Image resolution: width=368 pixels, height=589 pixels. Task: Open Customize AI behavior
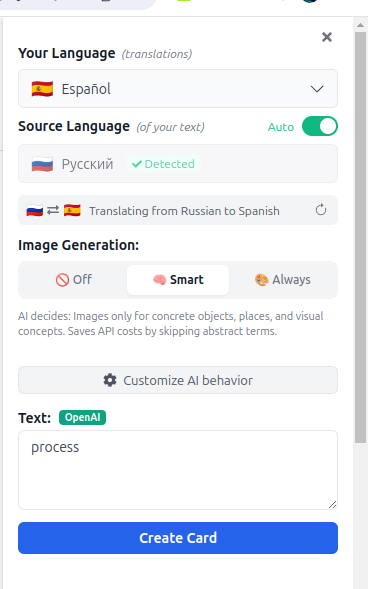[x=178, y=380]
